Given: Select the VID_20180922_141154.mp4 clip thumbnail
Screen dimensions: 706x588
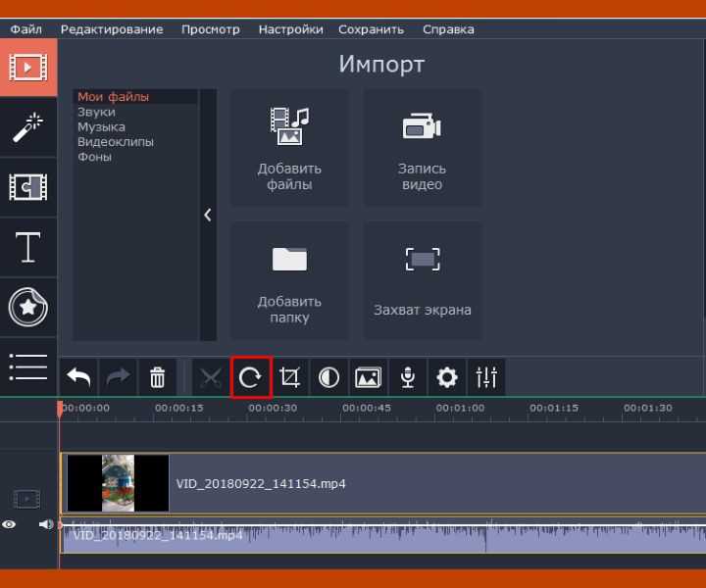Looking at the screenshot, I should [x=119, y=483].
